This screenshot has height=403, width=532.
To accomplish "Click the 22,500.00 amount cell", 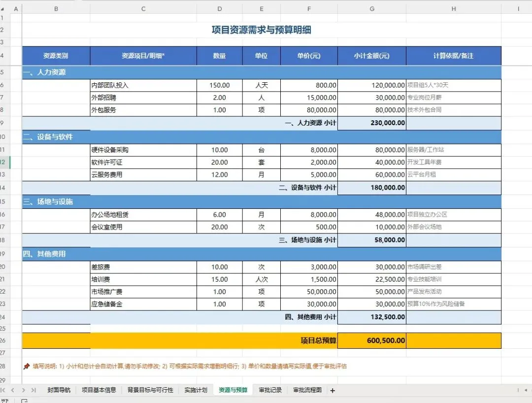I will click(372, 279).
